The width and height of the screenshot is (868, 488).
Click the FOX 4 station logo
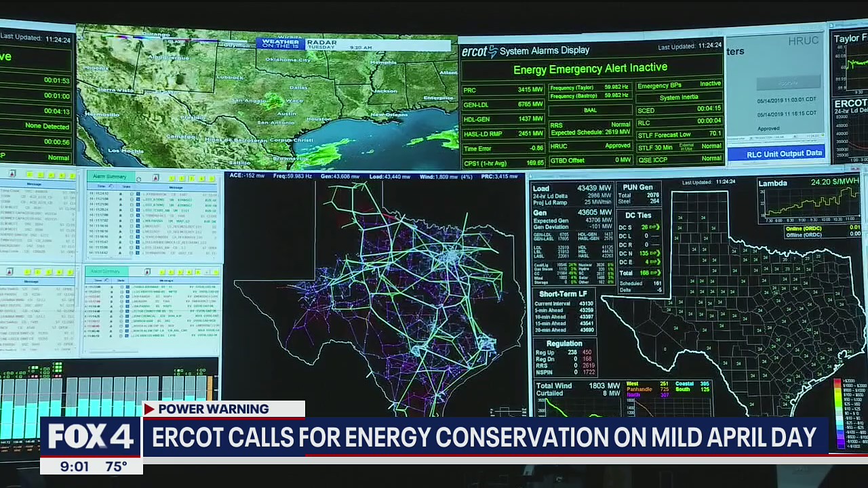pyautogui.click(x=90, y=436)
